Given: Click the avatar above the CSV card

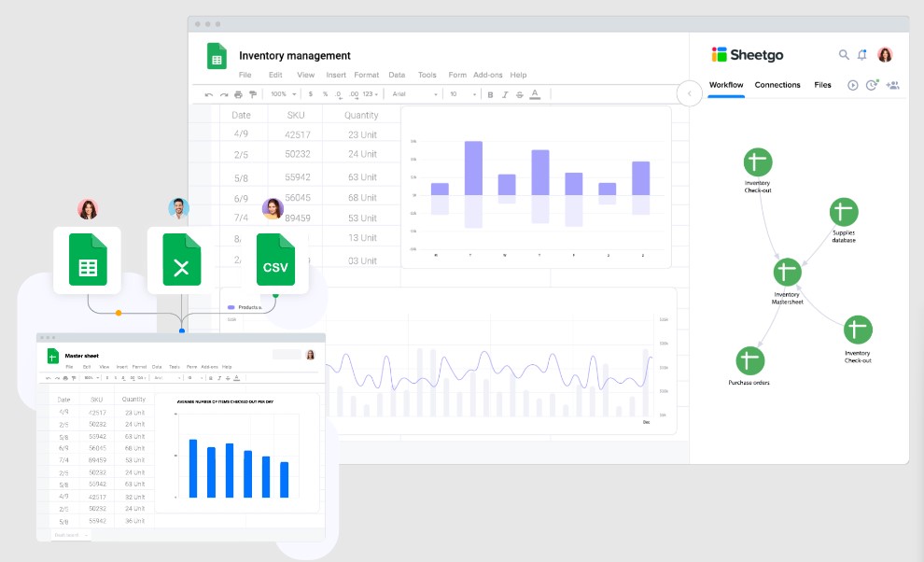Looking at the screenshot, I should pos(273,208).
